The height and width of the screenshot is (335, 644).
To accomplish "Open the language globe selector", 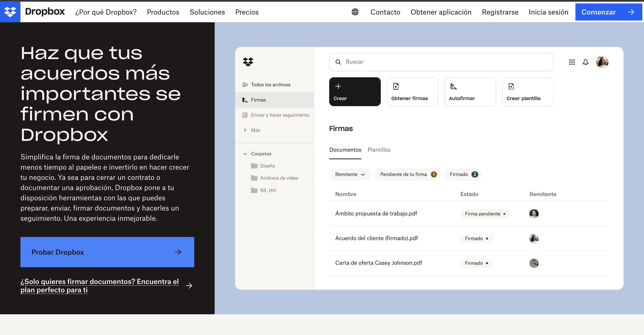I will (355, 12).
